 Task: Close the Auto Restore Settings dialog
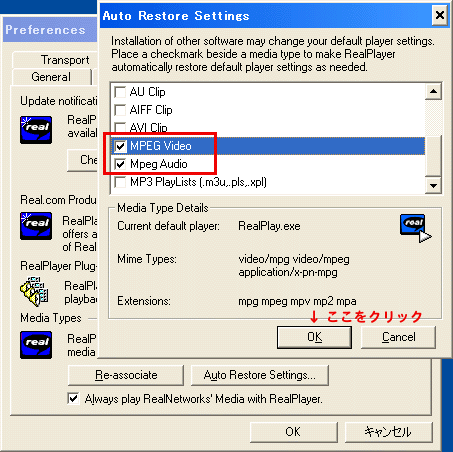[x=440, y=15]
